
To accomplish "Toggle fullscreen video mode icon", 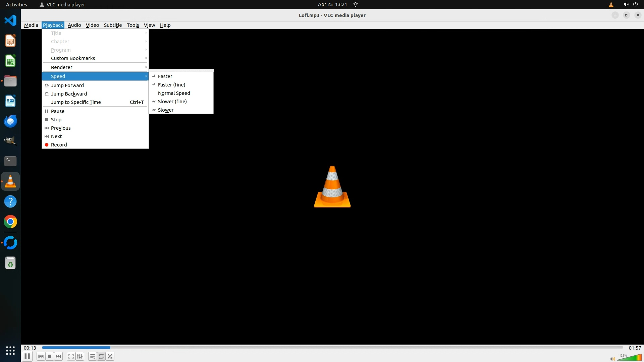I will point(71,356).
